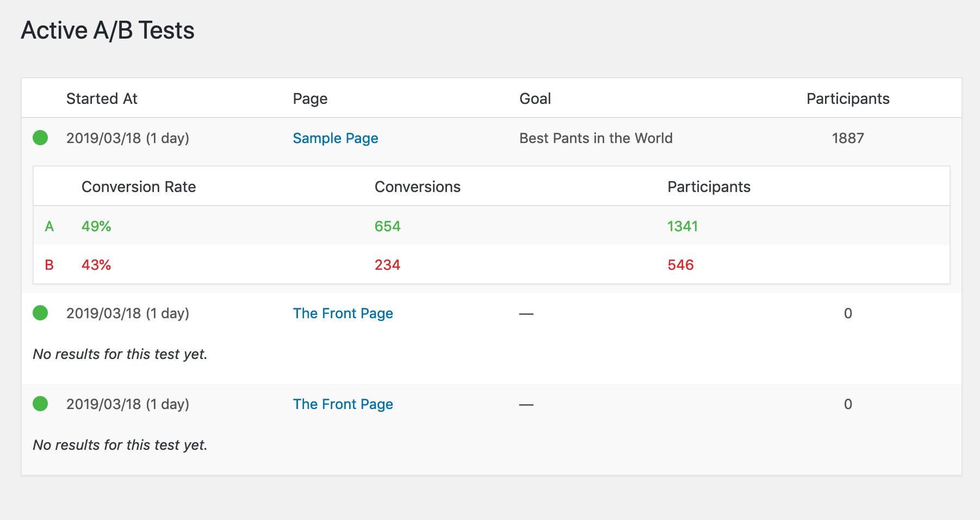The width and height of the screenshot is (980, 520).
Task: Select the Started At column header
Action: click(102, 98)
